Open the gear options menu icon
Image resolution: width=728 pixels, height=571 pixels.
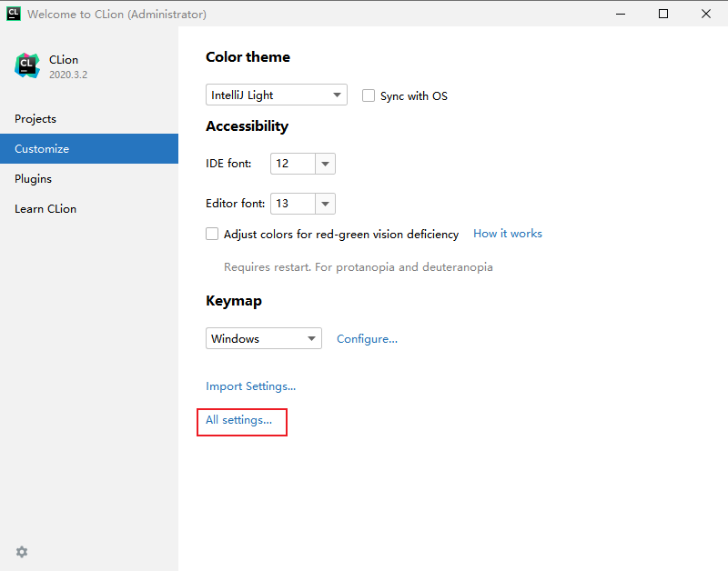point(22,552)
